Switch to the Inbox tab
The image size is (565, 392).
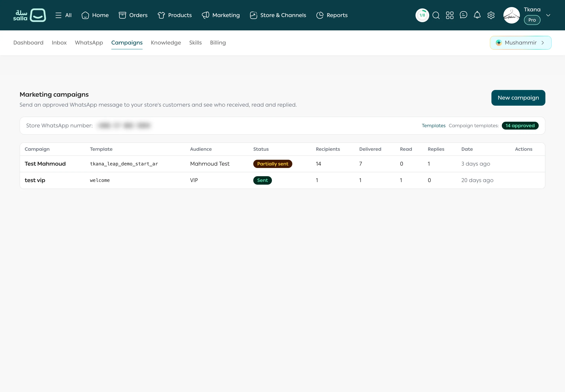(59, 43)
